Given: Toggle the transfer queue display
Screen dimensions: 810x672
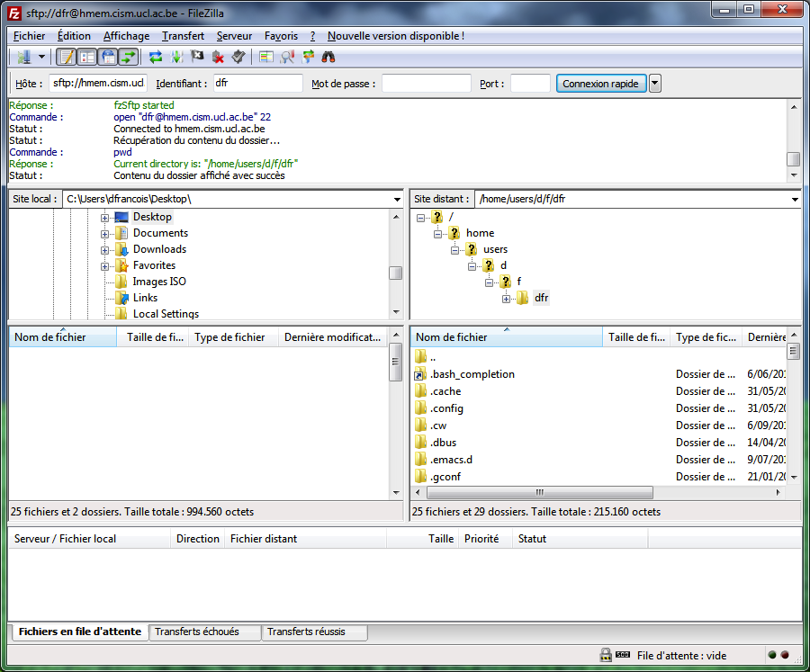Looking at the screenshot, I should 128,57.
